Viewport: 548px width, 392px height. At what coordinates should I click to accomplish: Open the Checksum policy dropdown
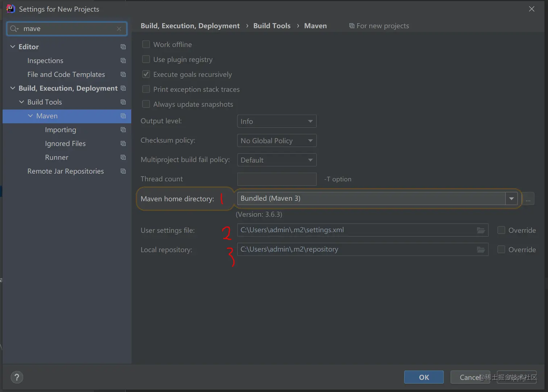(x=277, y=140)
